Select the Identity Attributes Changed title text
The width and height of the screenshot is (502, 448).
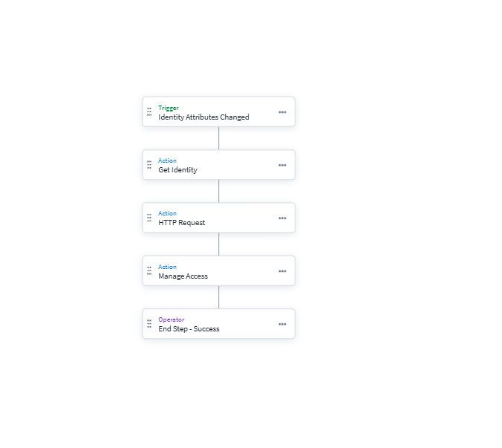203,117
